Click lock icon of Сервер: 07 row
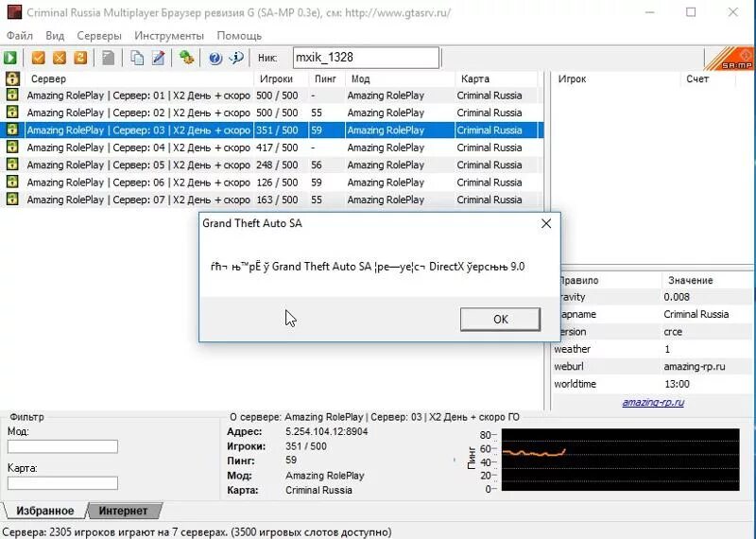This screenshot has width=756, height=539. point(12,199)
